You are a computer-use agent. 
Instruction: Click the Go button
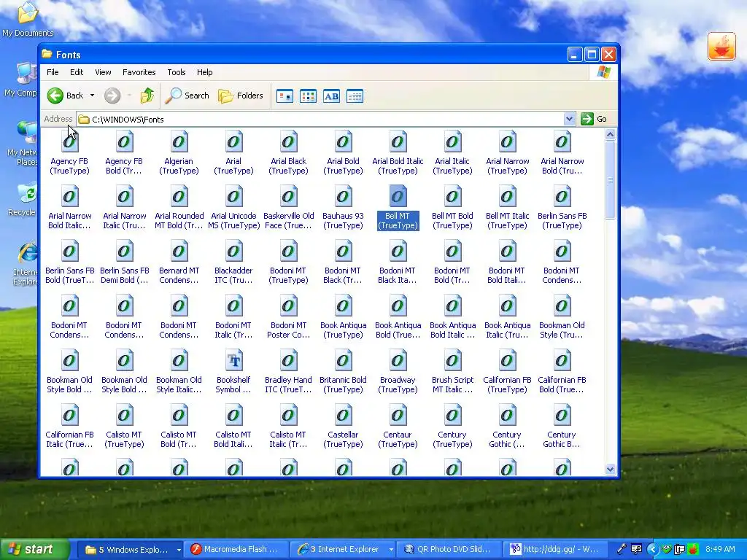[x=594, y=119]
